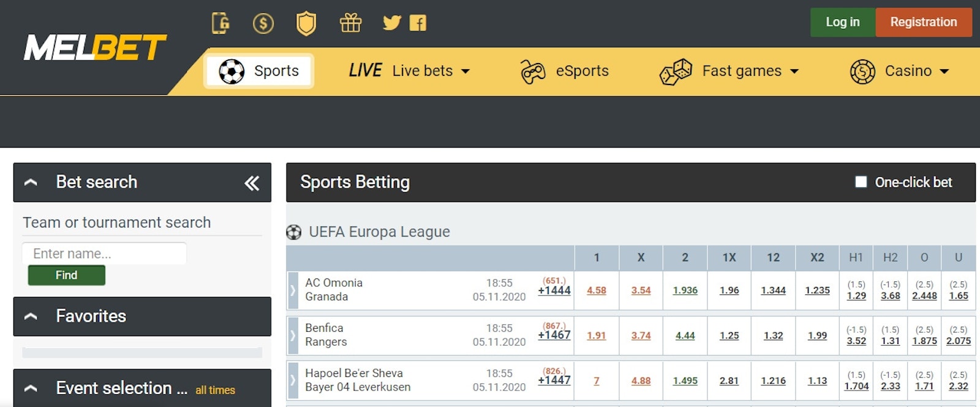Click the Registration button

[923, 22]
